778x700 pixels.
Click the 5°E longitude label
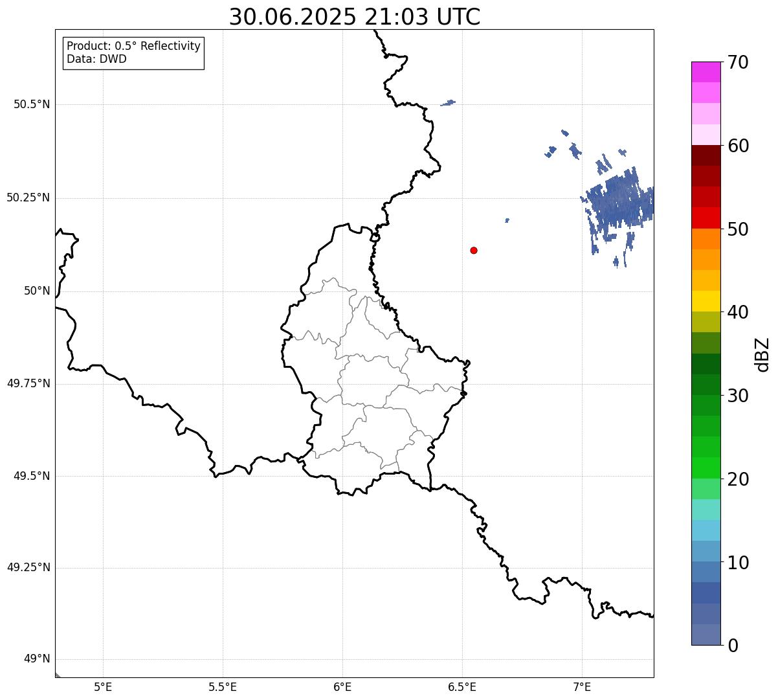pyautogui.click(x=103, y=686)
